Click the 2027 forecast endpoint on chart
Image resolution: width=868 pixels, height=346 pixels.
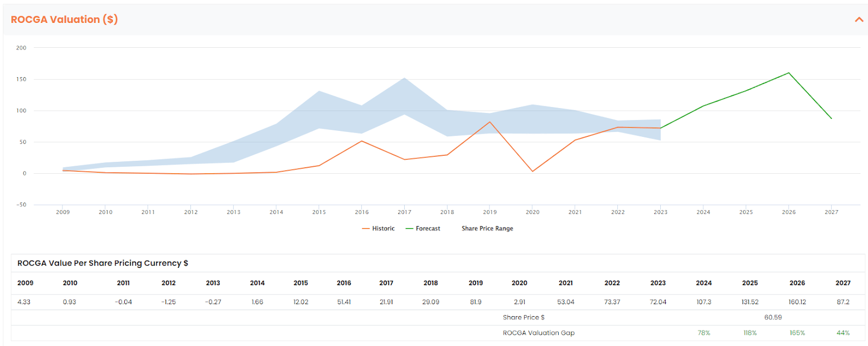pyautogui.click(x=831, y=118)
